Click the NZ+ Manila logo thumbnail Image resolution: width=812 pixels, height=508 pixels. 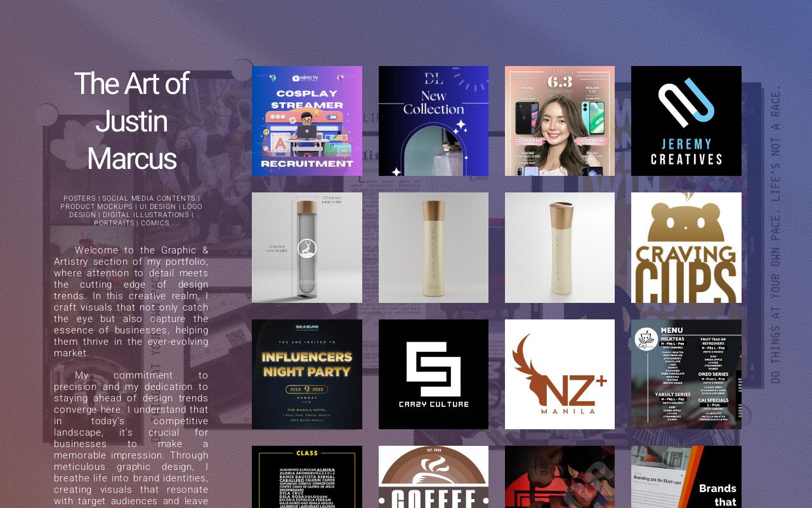click(x=560, y=374)
